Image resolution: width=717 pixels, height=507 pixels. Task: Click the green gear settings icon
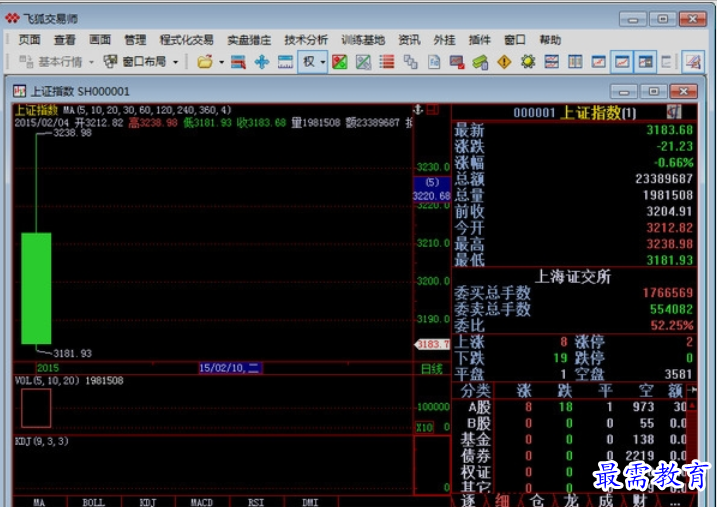tap(528, 62)
